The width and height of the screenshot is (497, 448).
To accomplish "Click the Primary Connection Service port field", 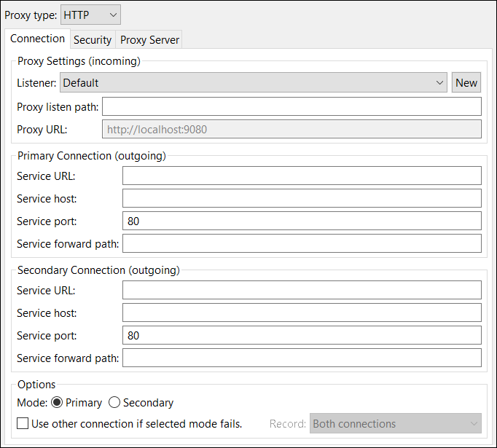I will [x=302, y=221].
